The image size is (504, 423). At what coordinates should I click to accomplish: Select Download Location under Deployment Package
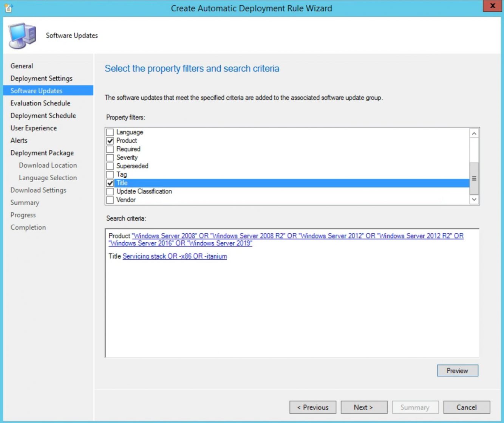(47, 165)
